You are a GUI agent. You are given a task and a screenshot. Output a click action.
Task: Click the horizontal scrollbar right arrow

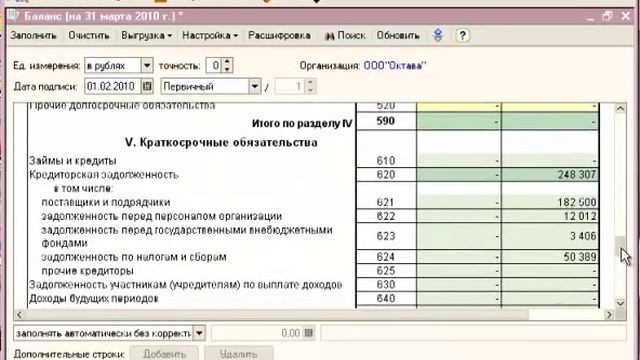coord(609,314)
